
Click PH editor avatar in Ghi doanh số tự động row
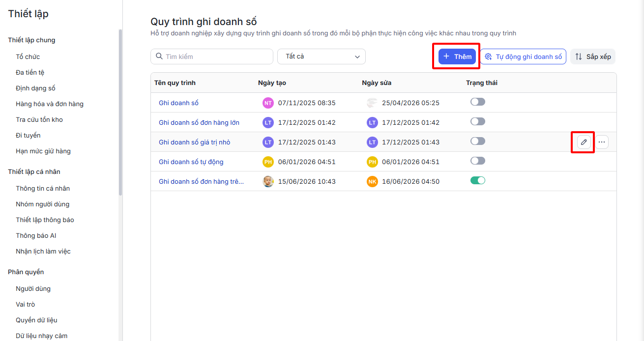[x=372, y=162]
